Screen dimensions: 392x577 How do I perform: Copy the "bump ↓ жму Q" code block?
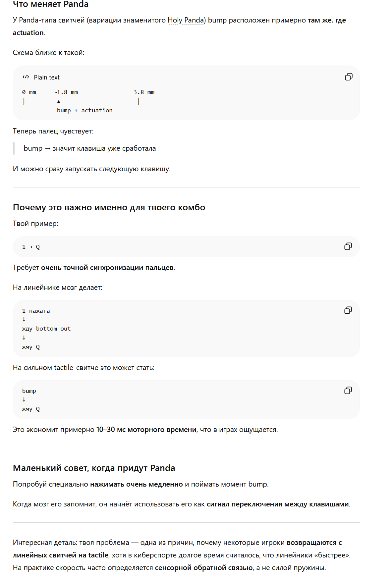348,391
